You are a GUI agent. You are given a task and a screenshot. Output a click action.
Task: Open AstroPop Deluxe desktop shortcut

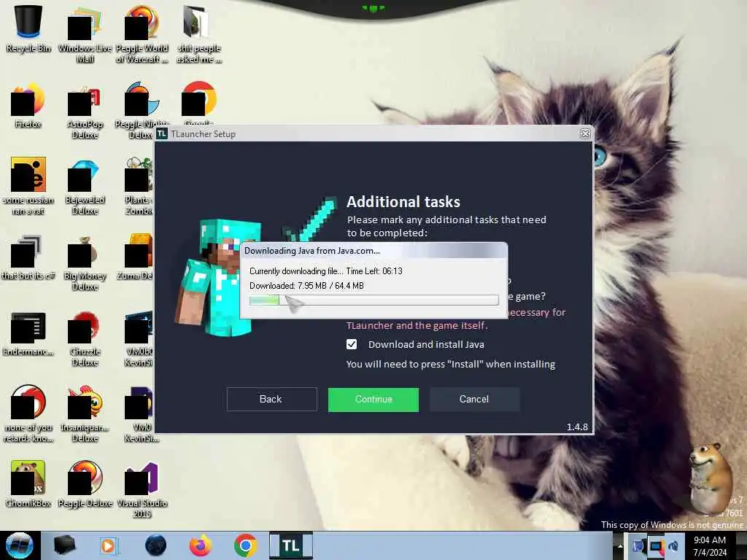click(x=85, y=111)
